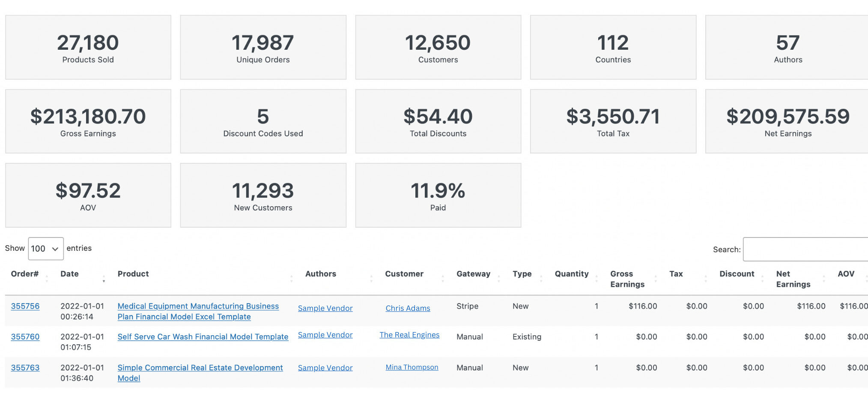
Task: Sort table by AOV column header
Action: [x=846, y=274]
